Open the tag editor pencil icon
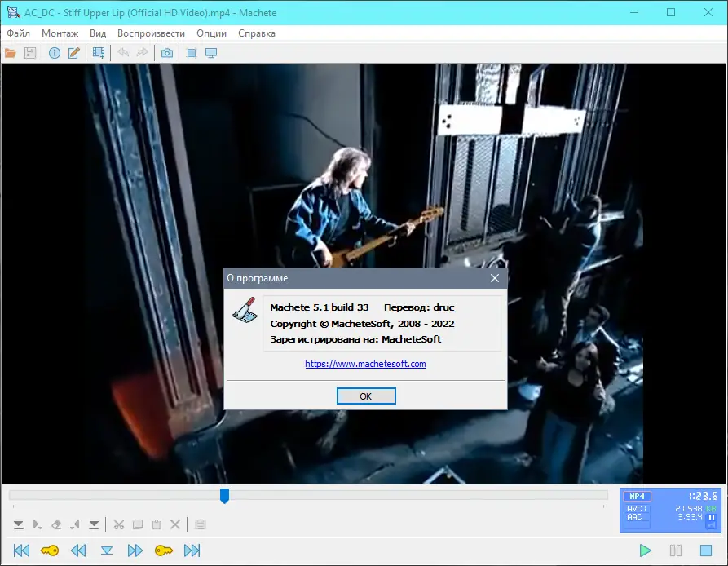 [74, 53]
